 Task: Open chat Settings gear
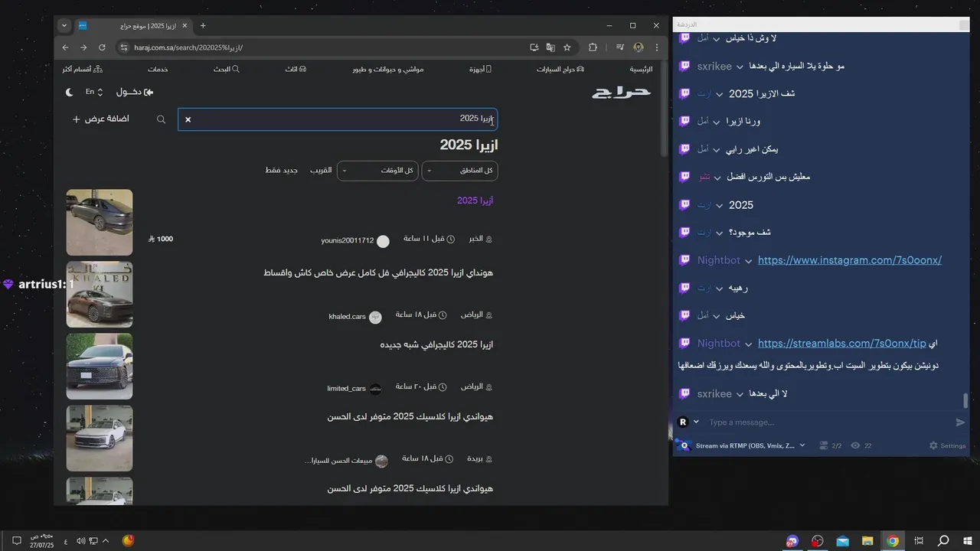(948, 445)
